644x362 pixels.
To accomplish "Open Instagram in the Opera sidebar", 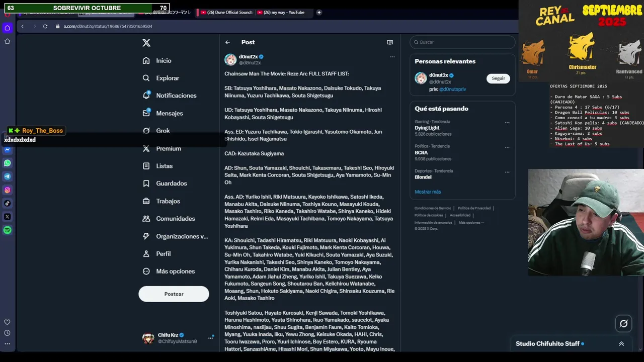I will click(7, 190).
